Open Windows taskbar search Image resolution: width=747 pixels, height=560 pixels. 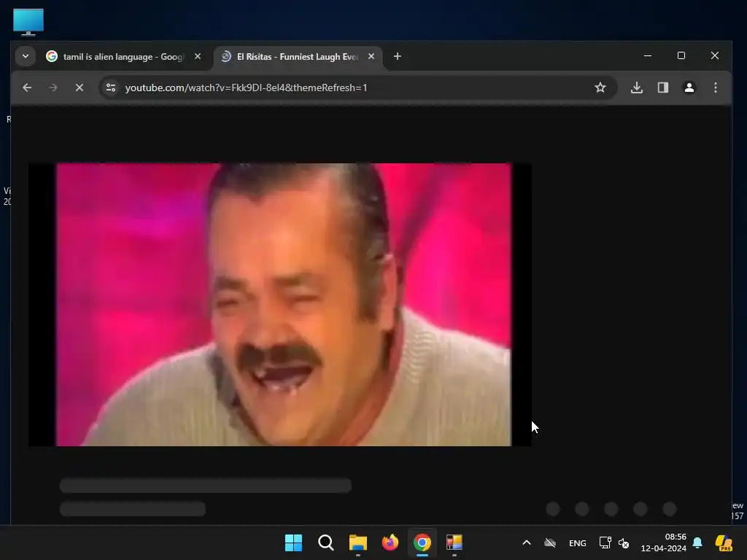(x=326, y=542)
